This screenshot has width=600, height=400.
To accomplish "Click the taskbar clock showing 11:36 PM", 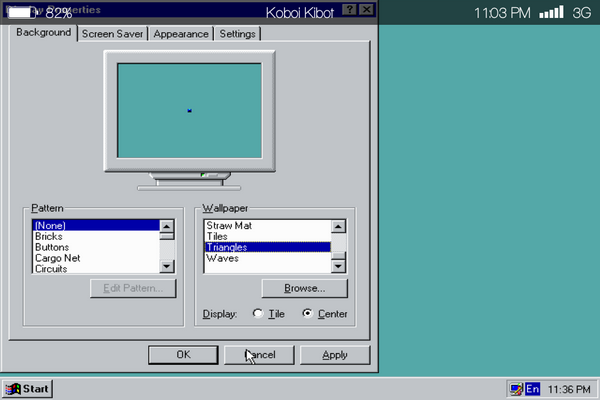I will (569, 389).
